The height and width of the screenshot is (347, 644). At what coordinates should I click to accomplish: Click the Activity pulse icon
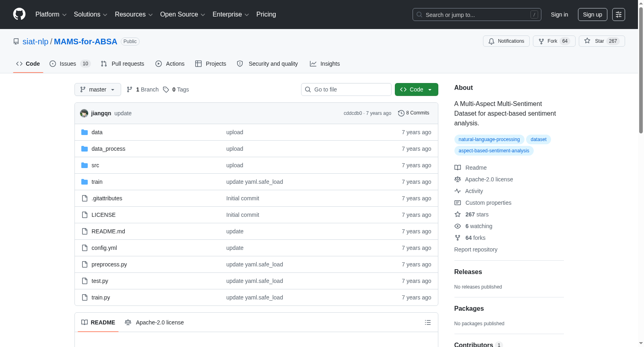[458, 191]
